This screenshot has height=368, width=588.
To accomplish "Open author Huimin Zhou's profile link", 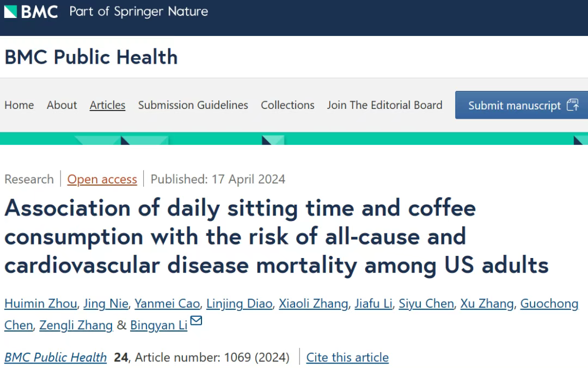I will point(41,303).
